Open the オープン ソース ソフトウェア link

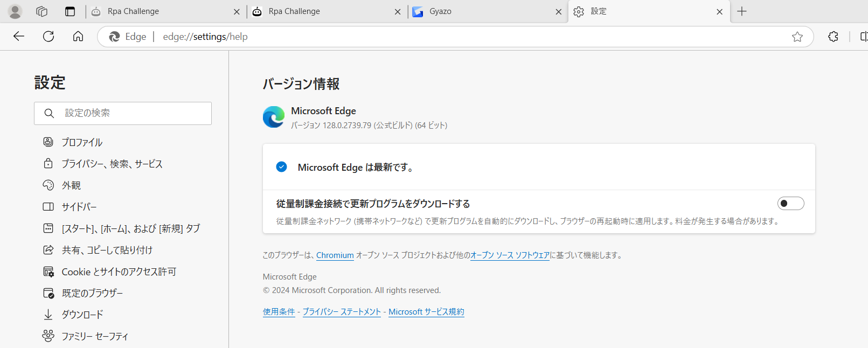coord(510,255)
